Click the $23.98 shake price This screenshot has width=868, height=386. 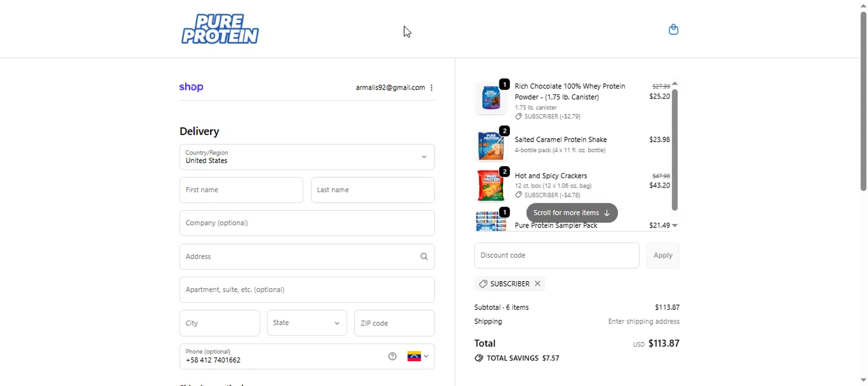click(660, 139)
